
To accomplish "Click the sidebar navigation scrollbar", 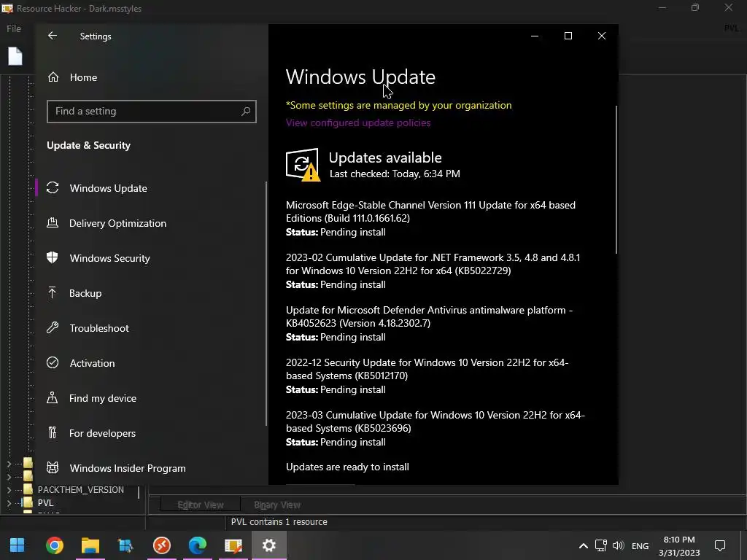I will pos(266,304).
